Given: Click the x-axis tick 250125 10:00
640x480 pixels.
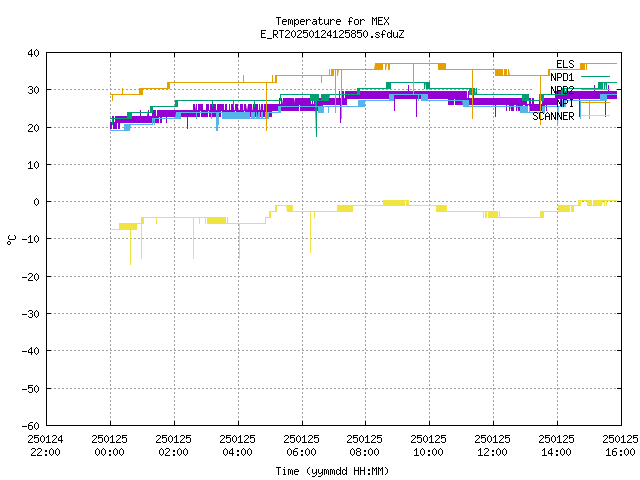Looking at the screenshot, I should click(x=428, y=446).
